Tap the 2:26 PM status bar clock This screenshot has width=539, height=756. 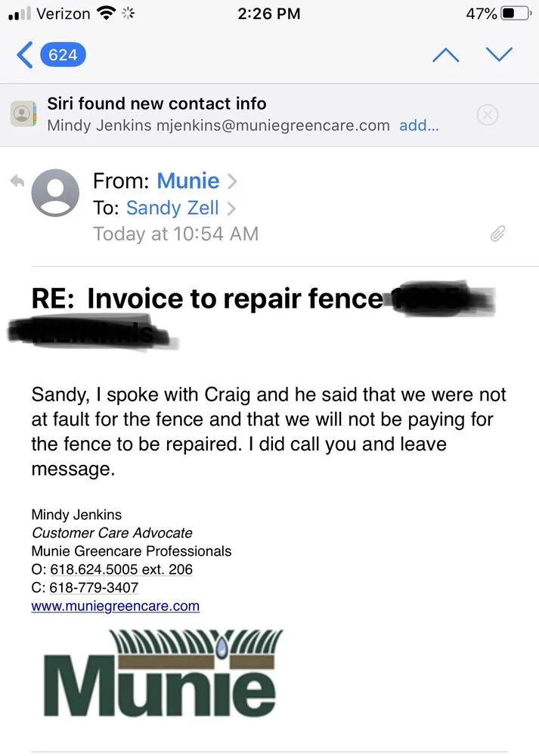[x=268, y=14]
